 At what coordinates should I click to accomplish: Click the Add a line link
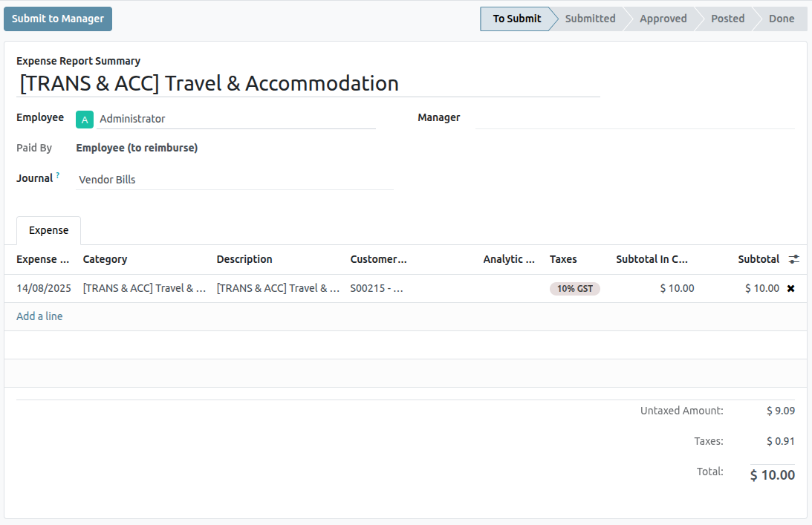tap(39, 316)
